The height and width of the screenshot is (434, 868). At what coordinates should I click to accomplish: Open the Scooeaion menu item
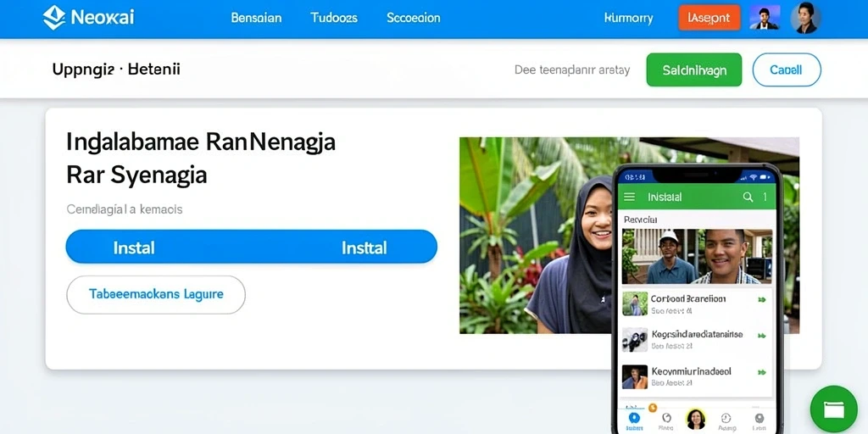[x=414, y=18]
